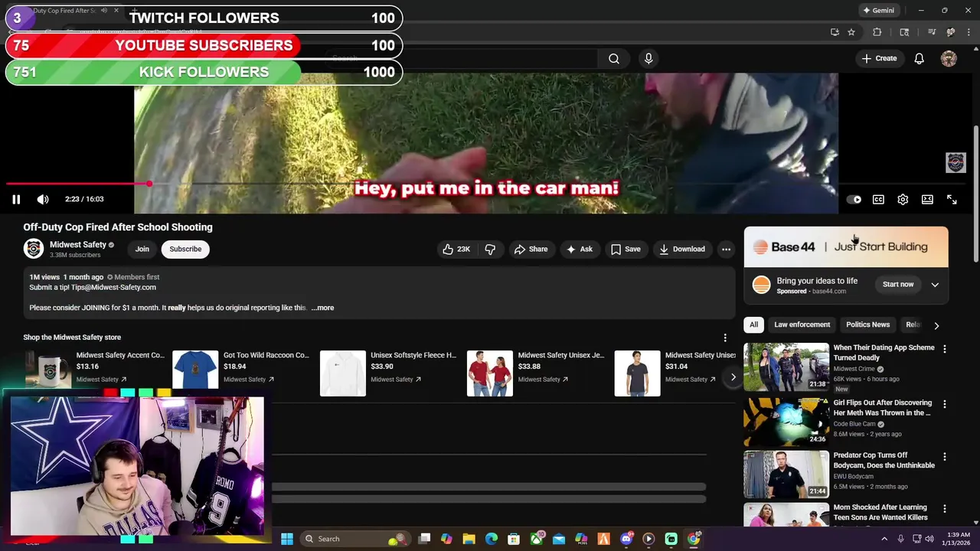Show next store items arrow
The height and width of the screenshot is (551, 980).
[x=733, y=377]
